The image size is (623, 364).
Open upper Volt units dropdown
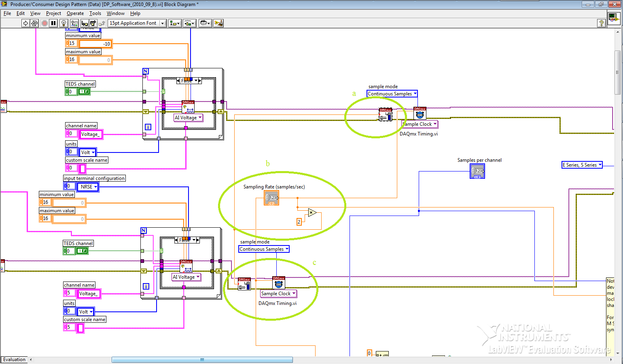(x=87, y=152)
